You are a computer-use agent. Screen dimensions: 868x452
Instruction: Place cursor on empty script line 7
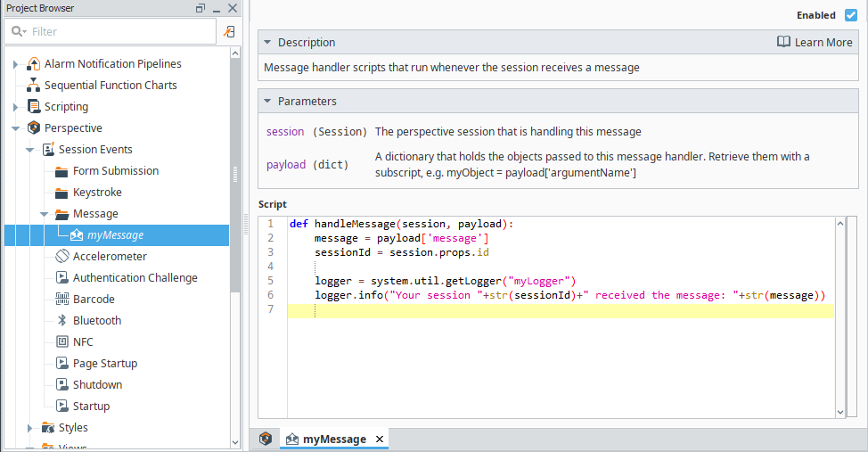click(561, 311)
